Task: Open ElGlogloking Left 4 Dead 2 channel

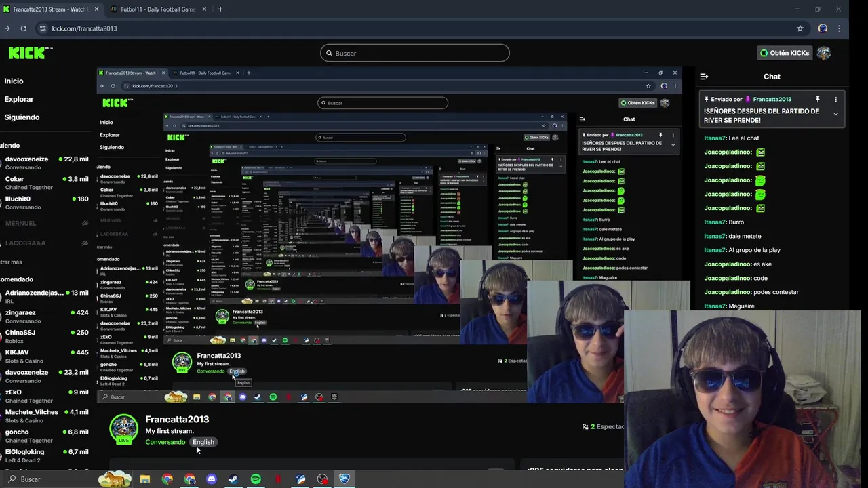Action: (x=44, y=455)
